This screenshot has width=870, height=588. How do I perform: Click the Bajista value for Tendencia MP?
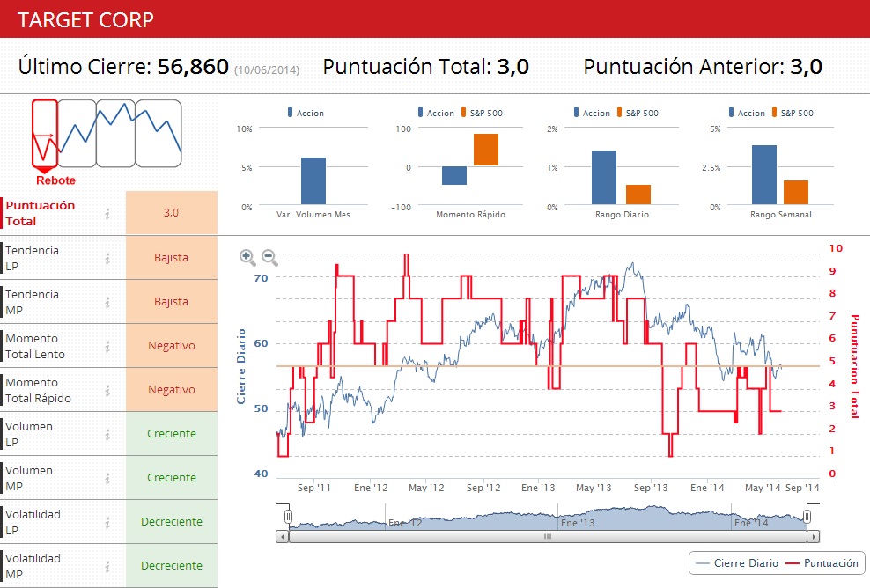(172, 302)
